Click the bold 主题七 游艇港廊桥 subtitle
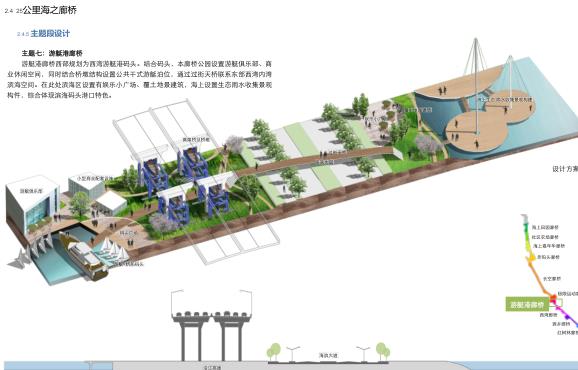 [x=52, y=53]
